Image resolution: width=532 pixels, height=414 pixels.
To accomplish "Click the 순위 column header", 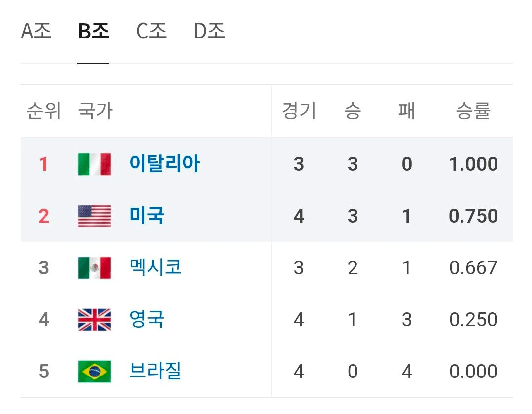I will tap(43, 112).
